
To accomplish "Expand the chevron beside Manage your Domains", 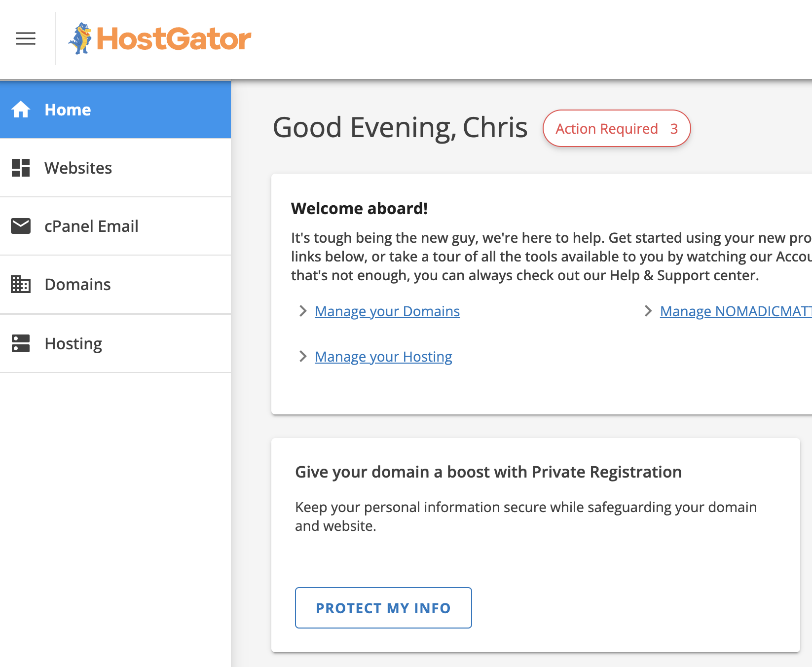I will pyautogui.click(x=302, y=311).
